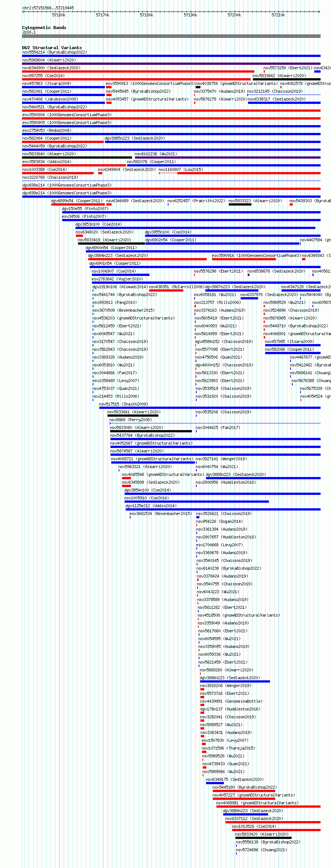This screenshot has height=868, width=331.
Task: Click esv2763642 (Vogler2010) label
Action: pos(117,279)
